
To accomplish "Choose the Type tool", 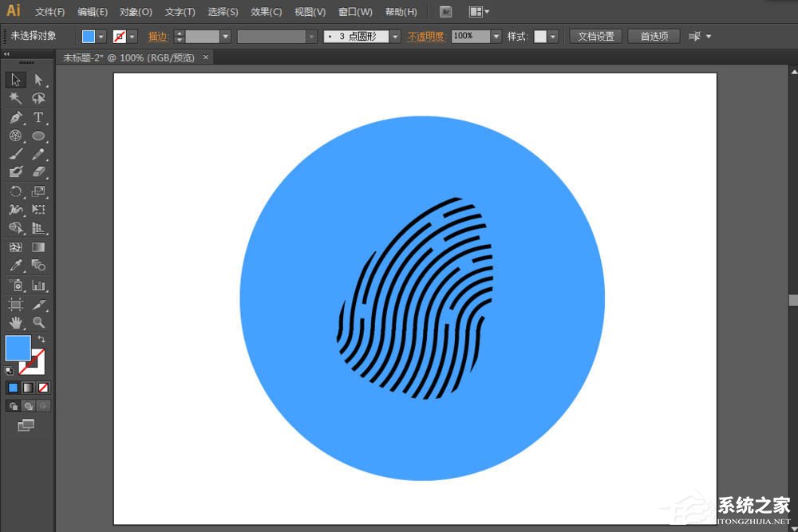I will click(x=38, y=117).
